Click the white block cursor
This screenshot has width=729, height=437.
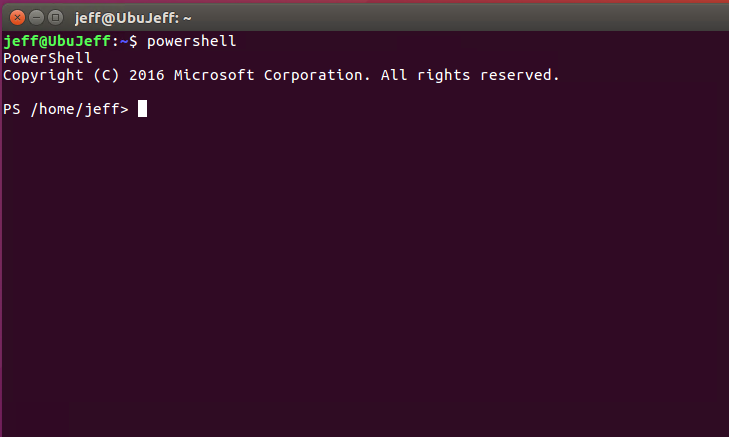coord(142,109)
